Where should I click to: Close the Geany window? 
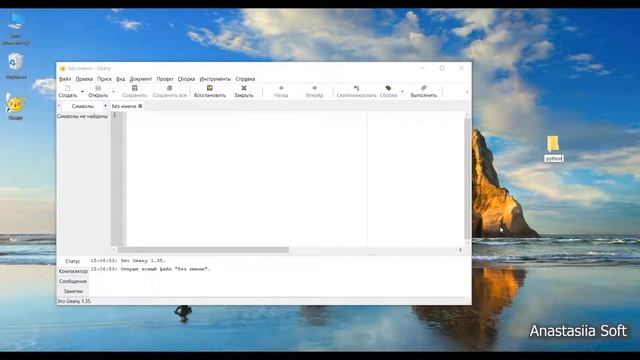pyautogui.click(x=462, y=68)
